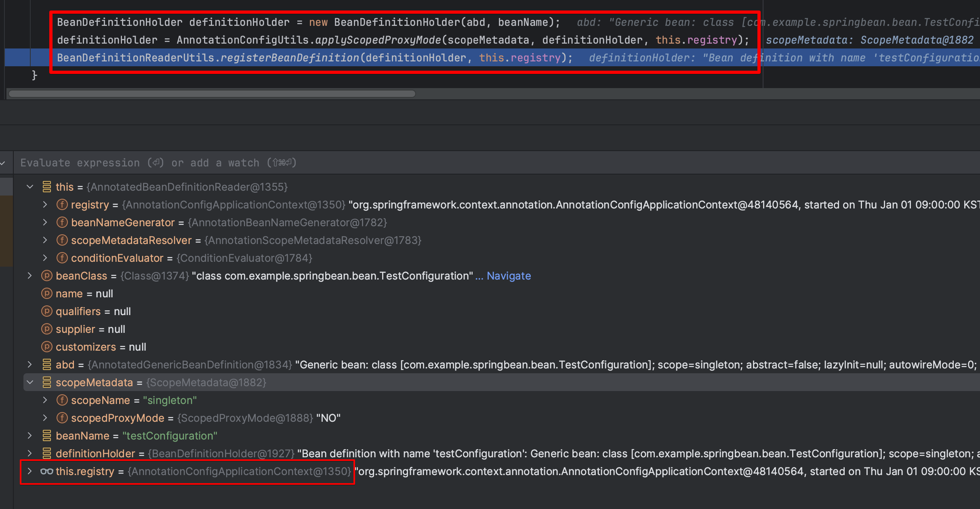
Task: Click the scopedProxyMode field icon
Action: pyautogui.click(x=62, y=418)
